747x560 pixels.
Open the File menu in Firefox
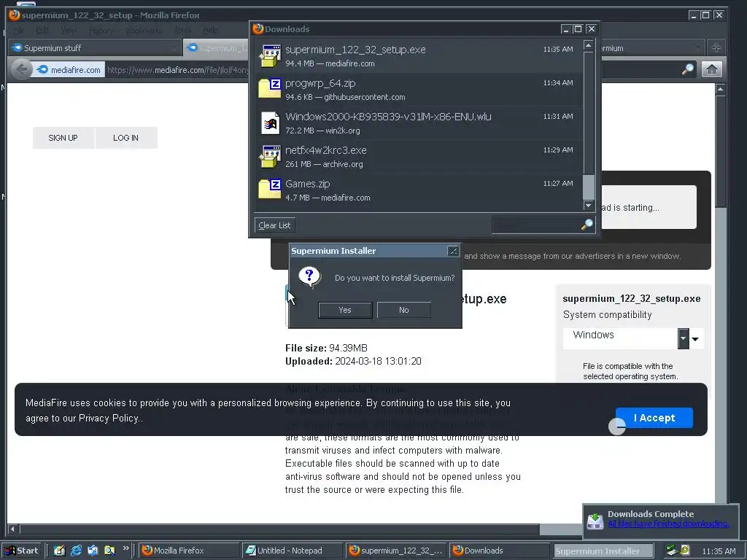19,31
